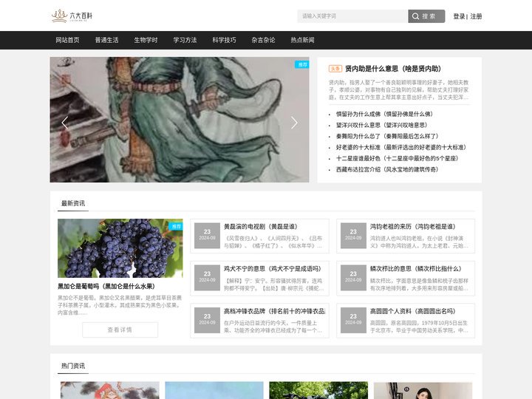Open 普通生活 navigation item

[x=106, y=40]
